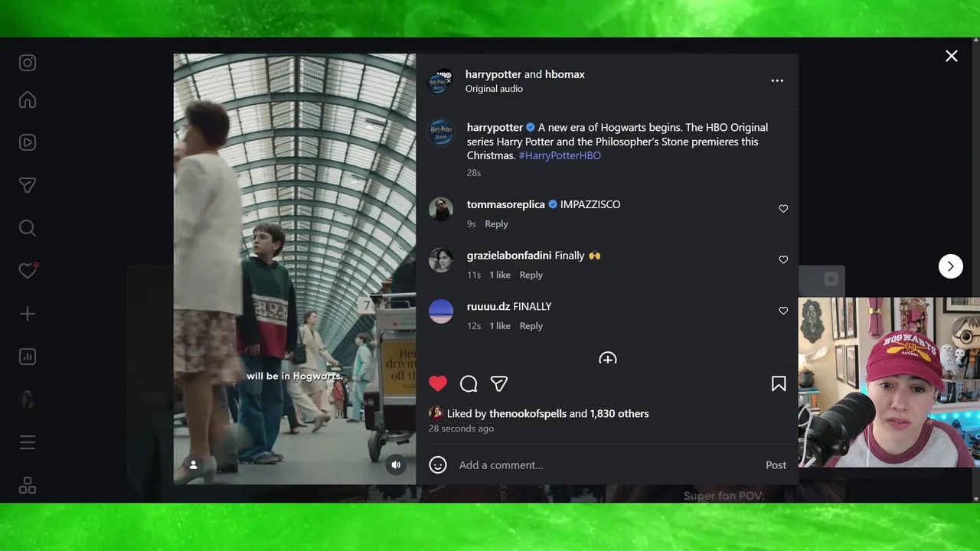This screenshot has width=980, height=551.
Task: Open harrypotter username in the caption
Action: tap(495, 127)
